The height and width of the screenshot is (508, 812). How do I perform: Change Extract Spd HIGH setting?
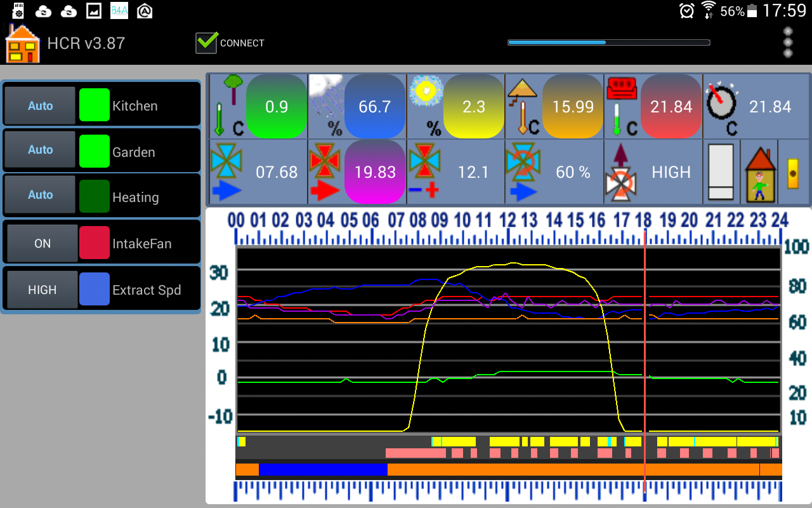(42, 290)
